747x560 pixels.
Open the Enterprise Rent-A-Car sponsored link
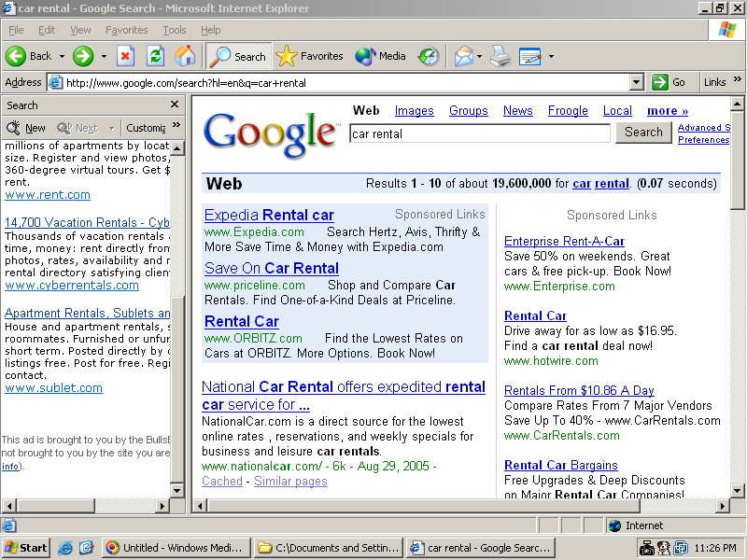click(565, 242)
